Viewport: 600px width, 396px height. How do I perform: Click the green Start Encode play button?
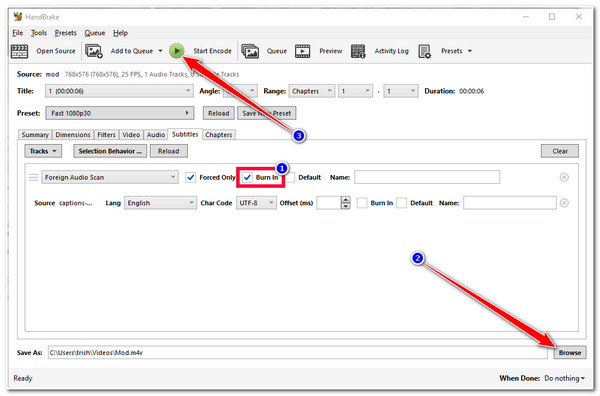(177, 51)
